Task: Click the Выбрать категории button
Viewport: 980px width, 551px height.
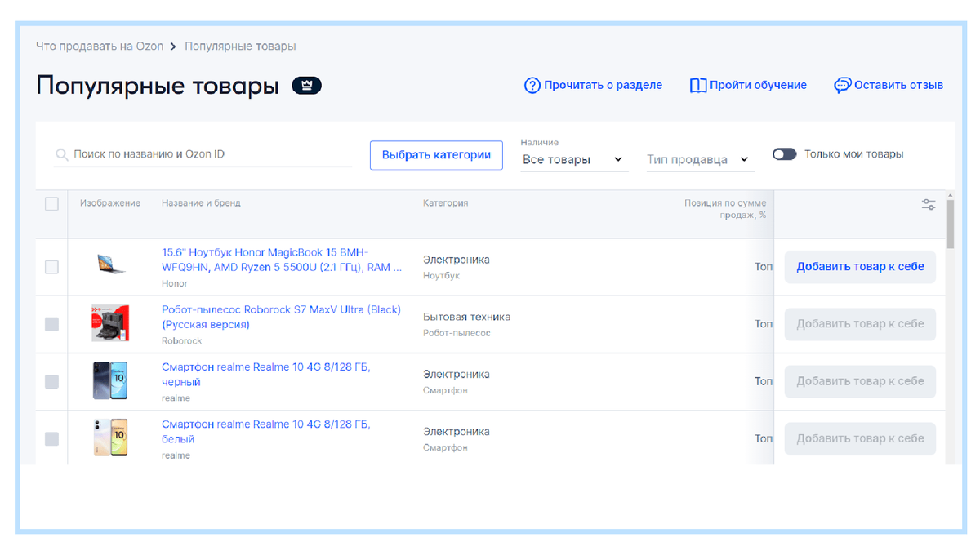Action: [x=436, y=155]
